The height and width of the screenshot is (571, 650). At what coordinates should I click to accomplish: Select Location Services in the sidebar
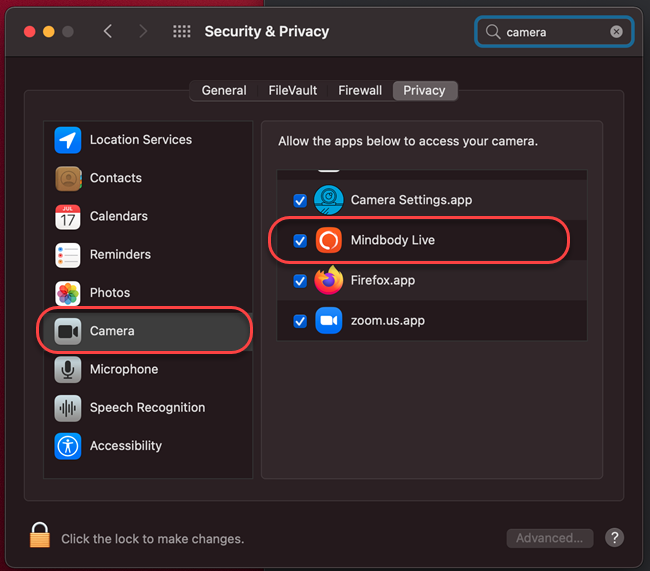(x=140, y=140)
